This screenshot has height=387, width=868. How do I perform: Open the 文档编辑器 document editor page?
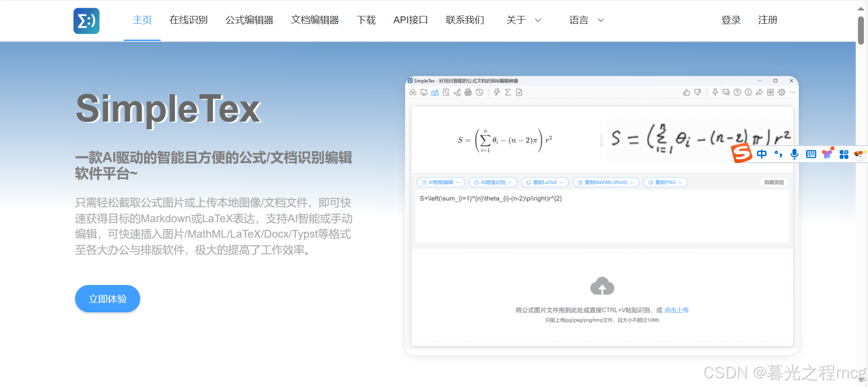point(315,20)
